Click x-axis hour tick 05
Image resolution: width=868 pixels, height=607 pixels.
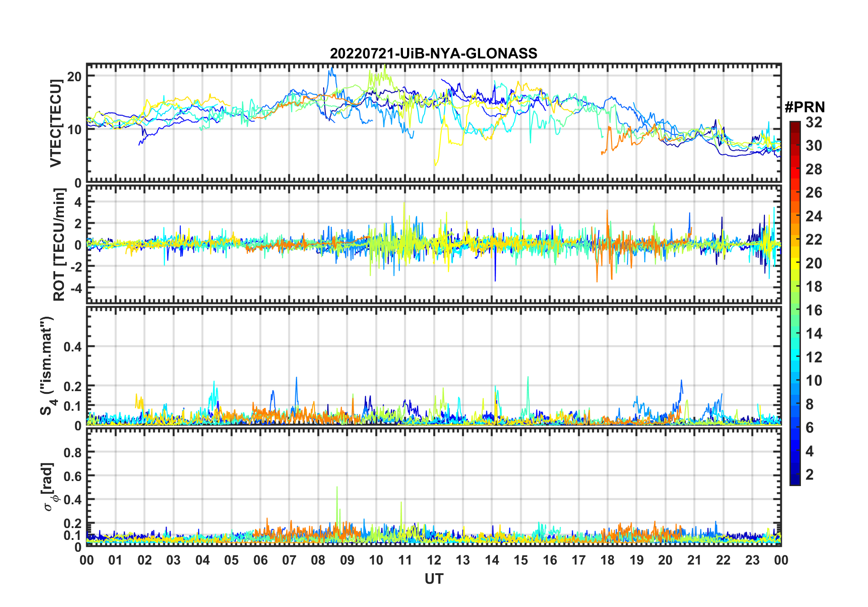[x=231, y=560]
